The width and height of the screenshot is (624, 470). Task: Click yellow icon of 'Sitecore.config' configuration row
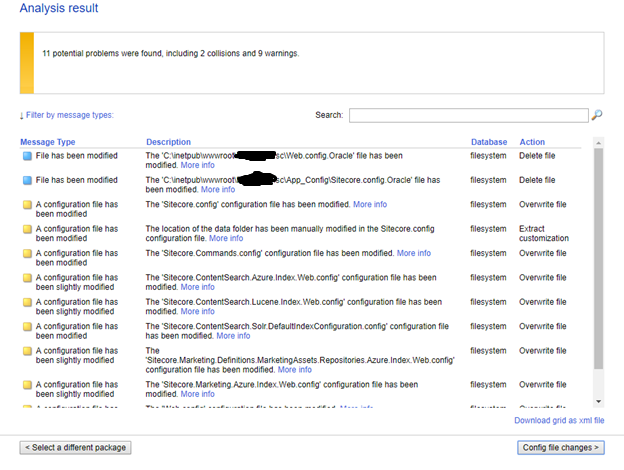(x=27, y=204)
